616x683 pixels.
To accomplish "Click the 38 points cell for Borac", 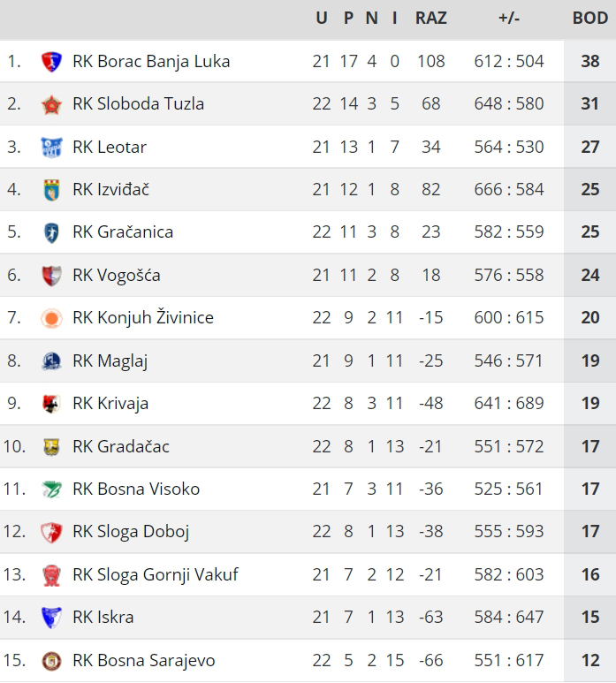I will point(589,62).
